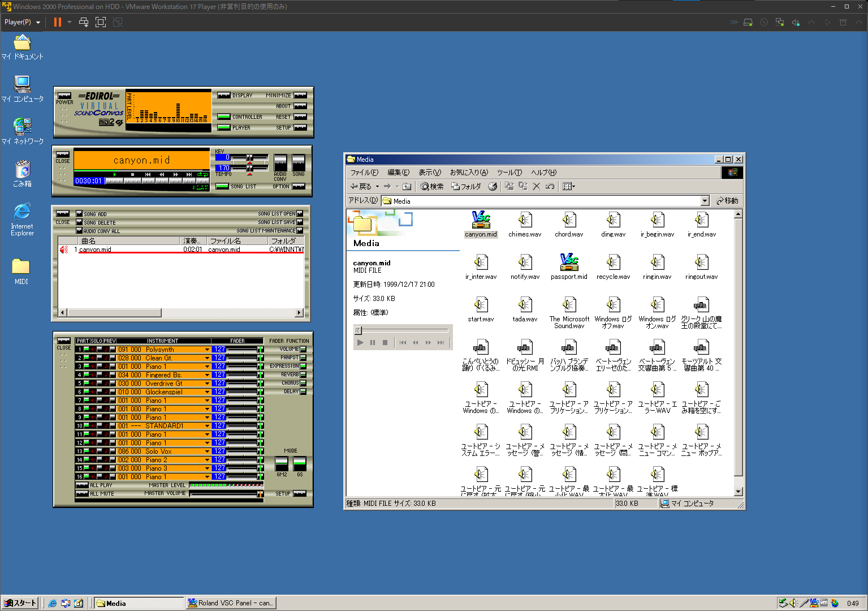
Task: Open the MIDI folder on desktop
Action: 21,266
